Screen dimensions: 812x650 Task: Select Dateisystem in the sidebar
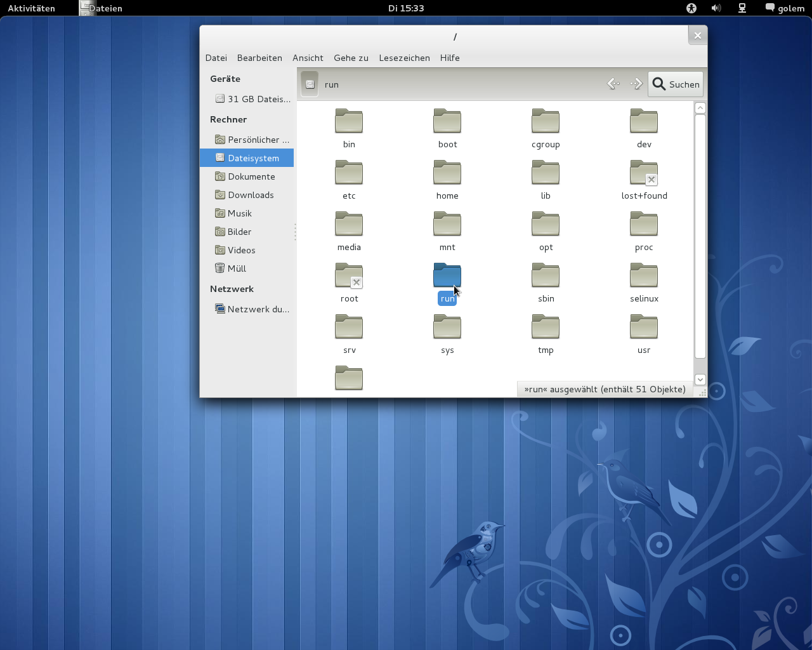point(253,157)
